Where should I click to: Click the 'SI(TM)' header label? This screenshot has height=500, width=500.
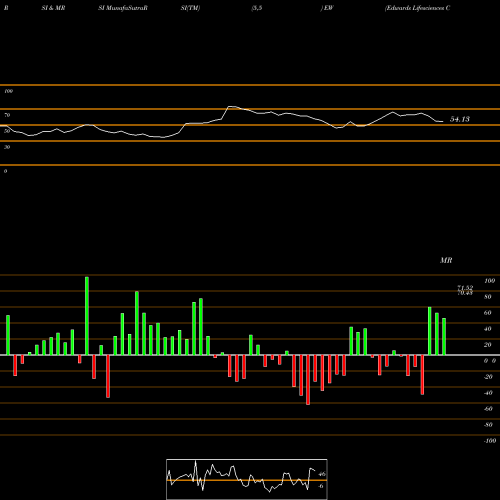190,8
